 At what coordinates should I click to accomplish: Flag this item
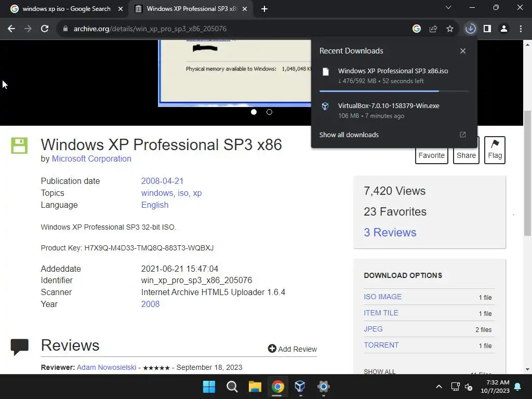click(495, 150)
